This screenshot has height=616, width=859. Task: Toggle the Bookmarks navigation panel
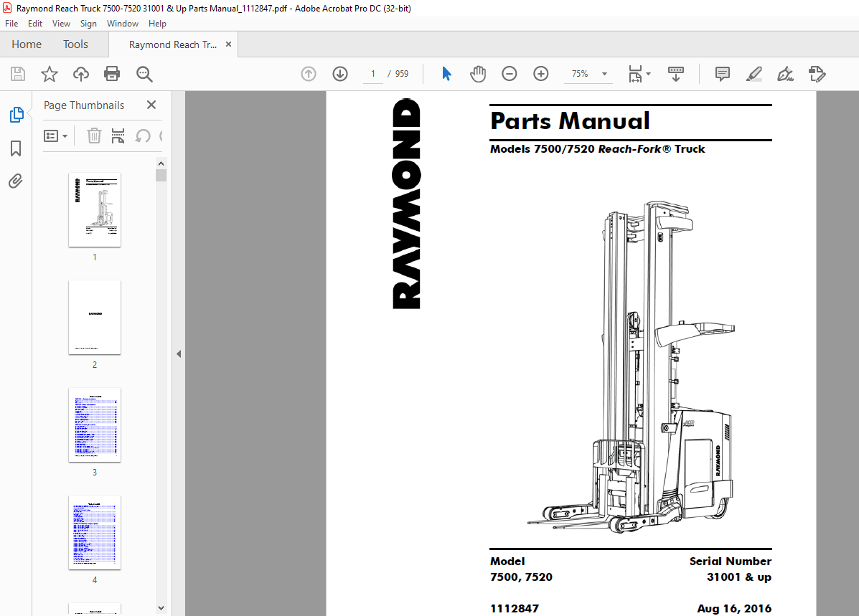pyautogui.click(x=16, y=148)
